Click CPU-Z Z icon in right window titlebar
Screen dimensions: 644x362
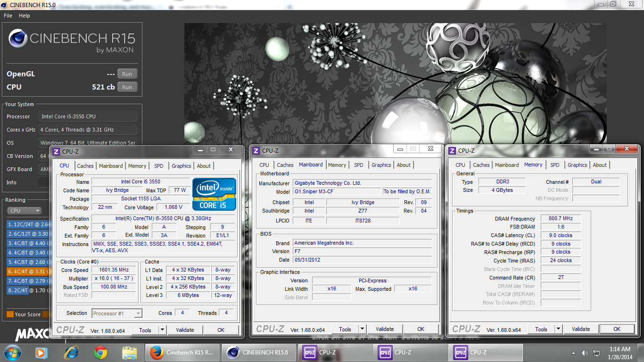point(452,151)
